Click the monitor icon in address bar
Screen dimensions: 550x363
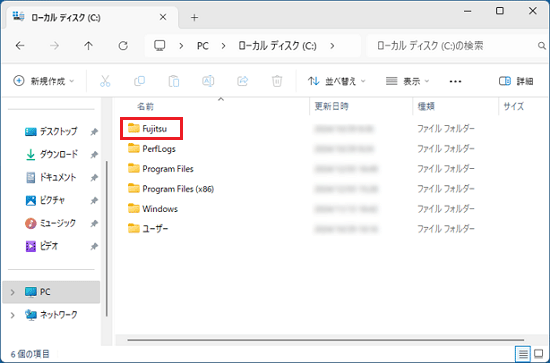coord(160,46)
